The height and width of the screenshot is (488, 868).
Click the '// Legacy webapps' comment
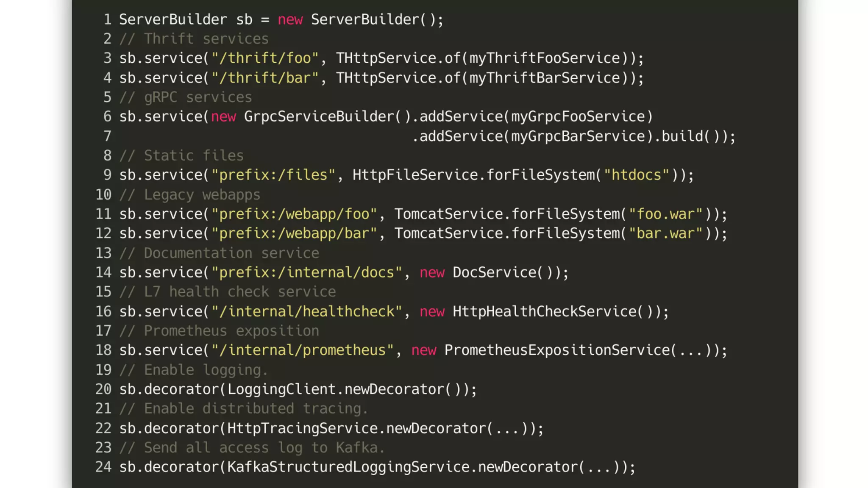tap(189, 195)
